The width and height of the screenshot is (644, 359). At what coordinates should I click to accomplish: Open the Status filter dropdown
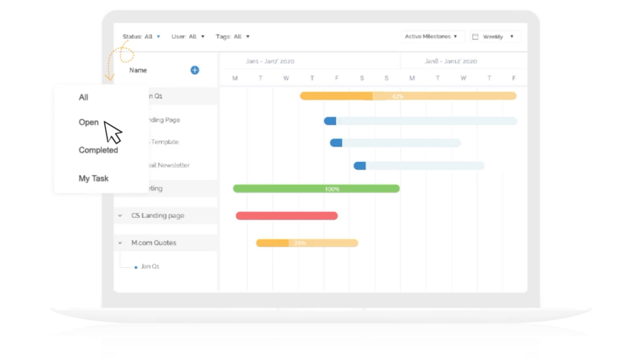click(142, 36)
